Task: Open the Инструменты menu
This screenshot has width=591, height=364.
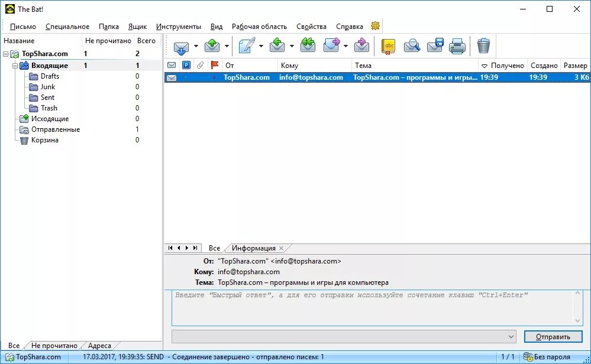Action: pos(179,27)
